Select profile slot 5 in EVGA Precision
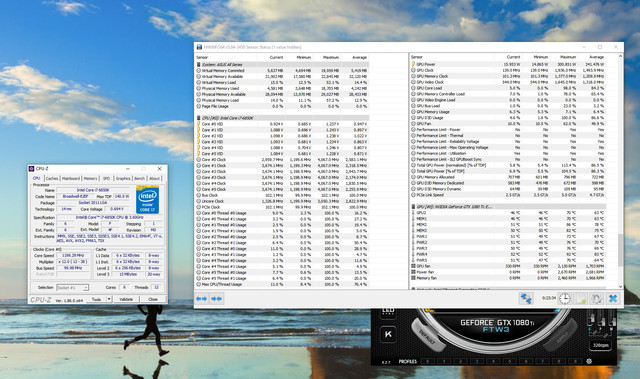The image size is (640, 379). (509, 361)
